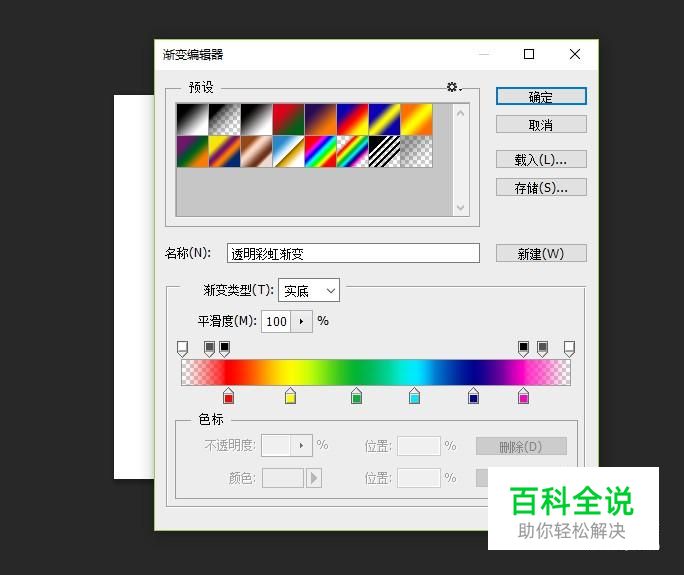Select the blue, red, yellow gradient preset

352,120
